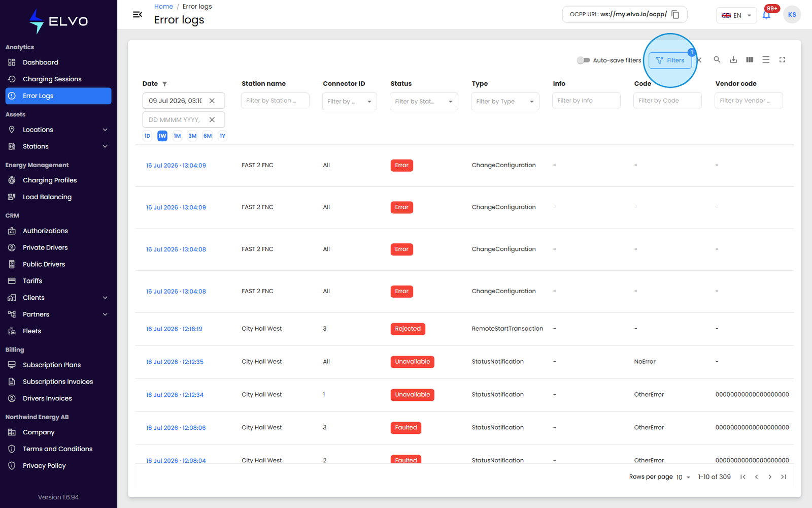Change rows per page dropdown

[683, 477]
